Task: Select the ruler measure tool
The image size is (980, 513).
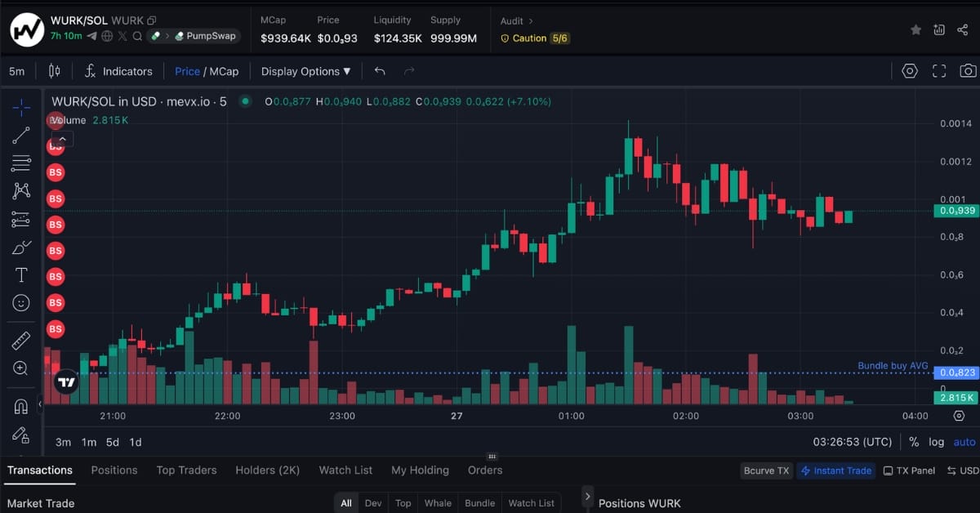Action: pos(21,341)
